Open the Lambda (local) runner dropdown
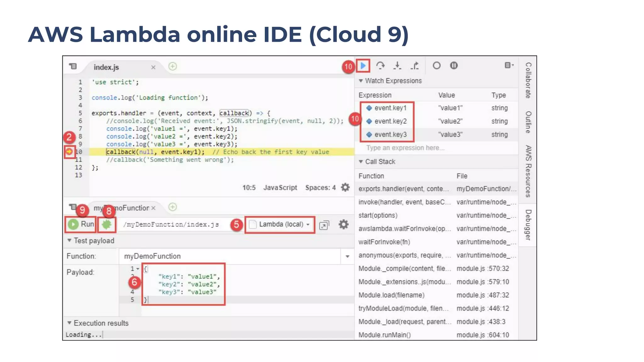The height and width of the screenshot is (362, 644). 280,224
